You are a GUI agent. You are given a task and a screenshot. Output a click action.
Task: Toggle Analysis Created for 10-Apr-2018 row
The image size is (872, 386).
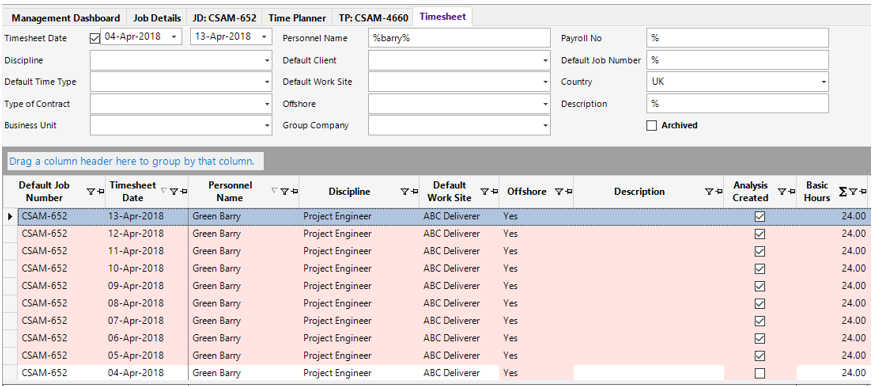tap(760, 269)
